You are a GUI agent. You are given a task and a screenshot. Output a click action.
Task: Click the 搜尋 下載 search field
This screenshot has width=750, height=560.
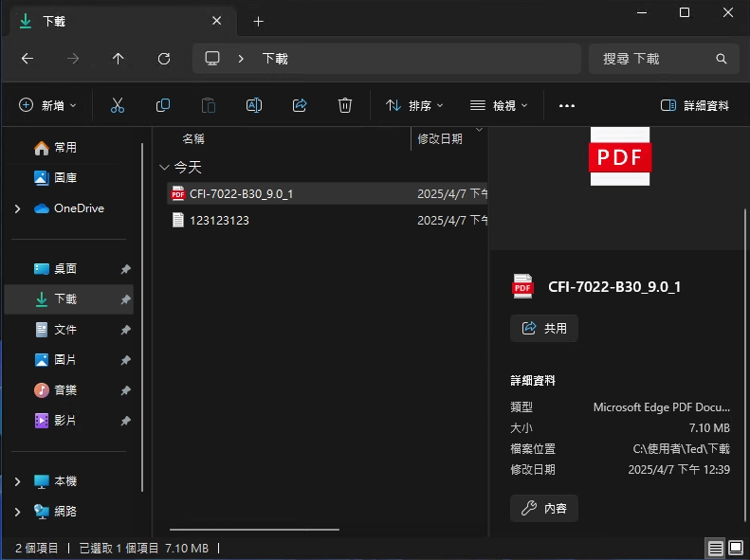(664, 59)
